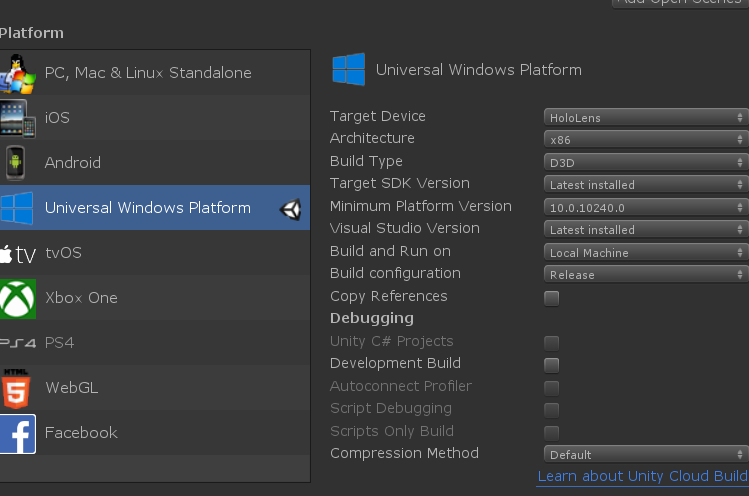749x496 pixels.
Task: Open the Target SDK Version dropdown
Action: click(x=646, y=184)
